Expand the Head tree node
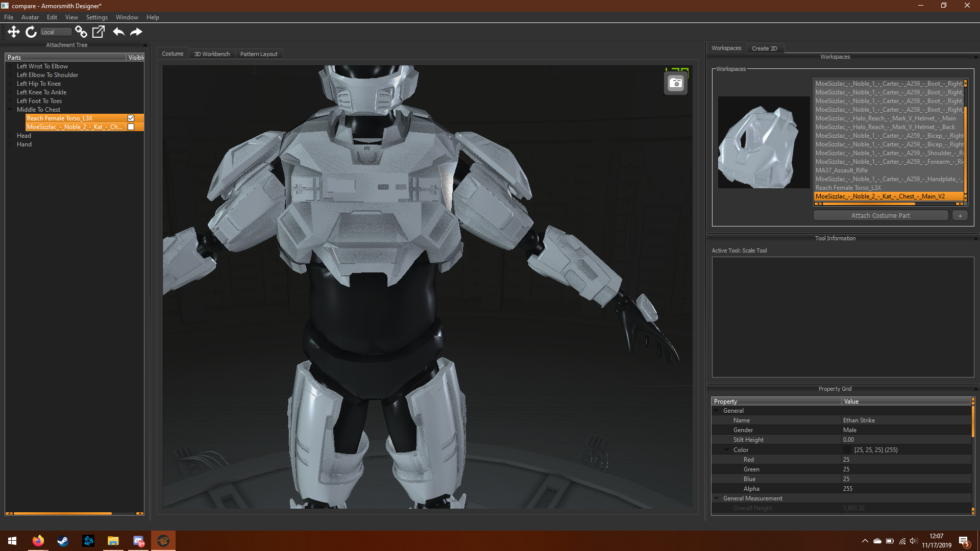980x551 pixels. (10, 136)
